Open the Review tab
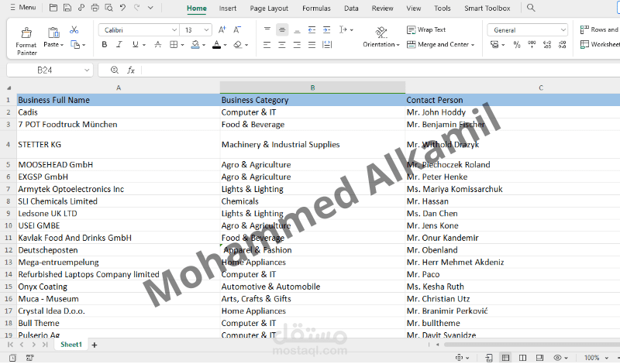620x364 pixels. tap(382, 9)
